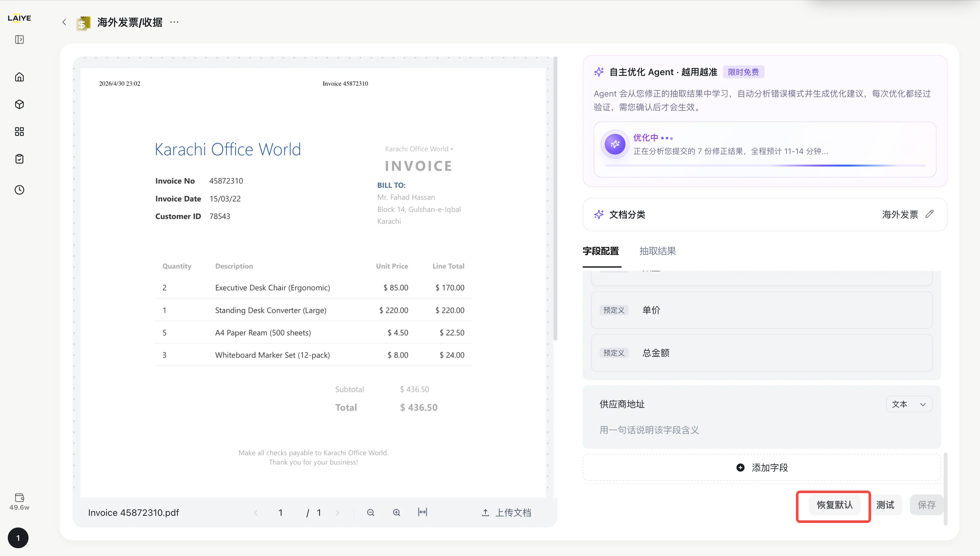Click Whiteboard Marker Set (12-pack)
This screenshot has width=980, height=556.
[x=272, y=355]
